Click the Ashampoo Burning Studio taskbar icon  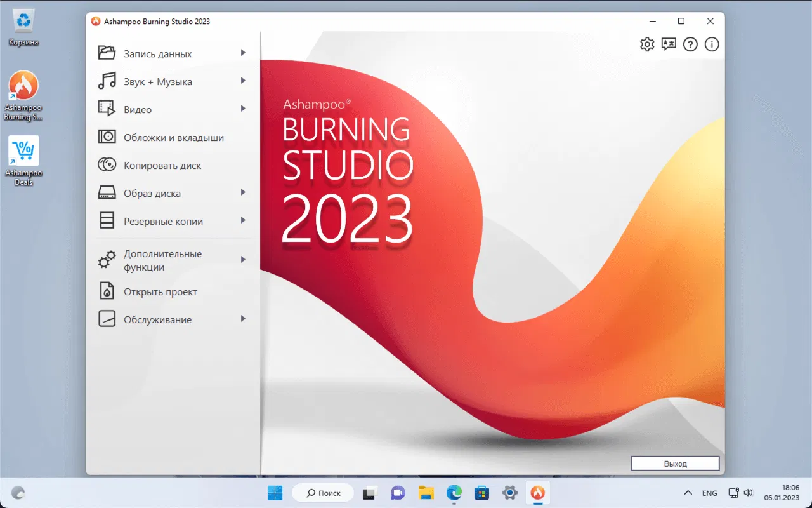tap(537, 493)
